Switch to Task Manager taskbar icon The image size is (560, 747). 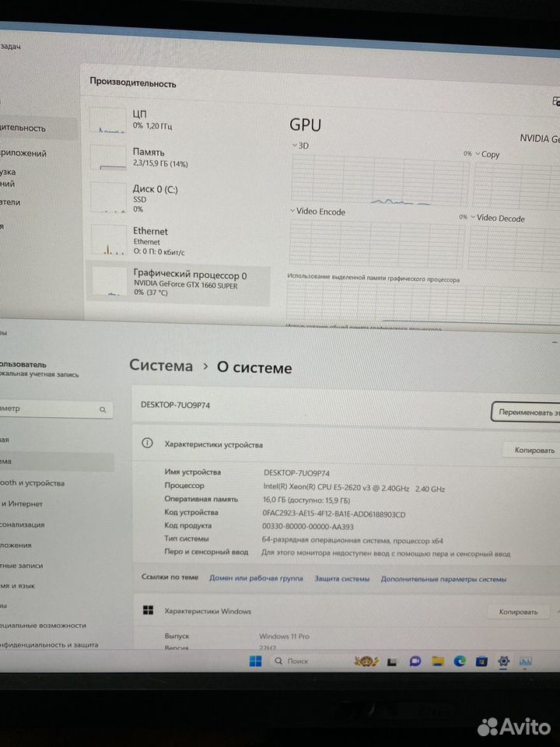[x=527, y=661]
